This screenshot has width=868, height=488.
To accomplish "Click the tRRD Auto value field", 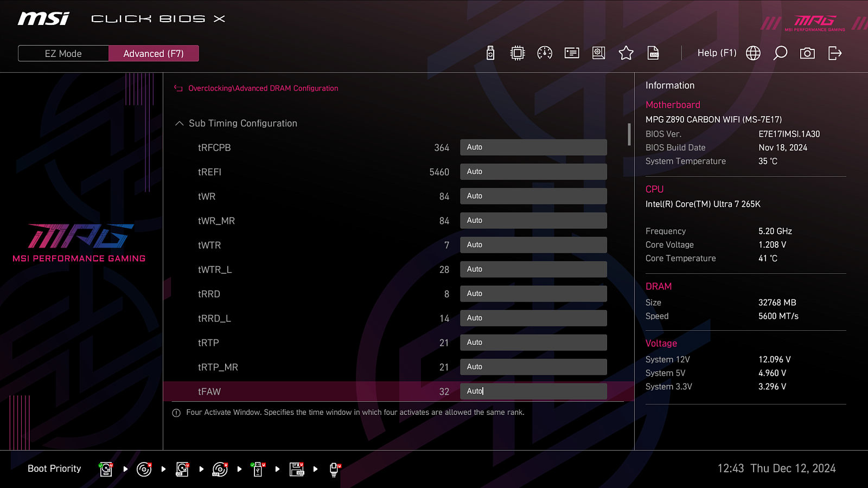I will (x=533, y=294).
